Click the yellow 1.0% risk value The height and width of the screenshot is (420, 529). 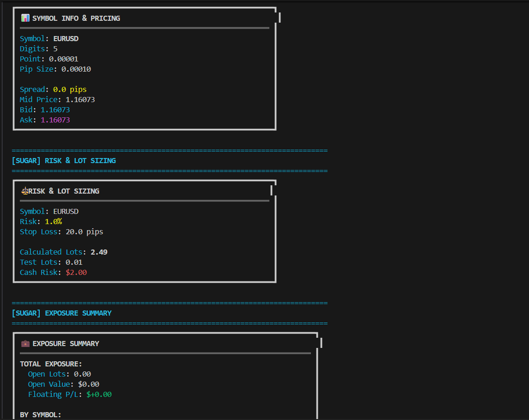pos(53,221)
